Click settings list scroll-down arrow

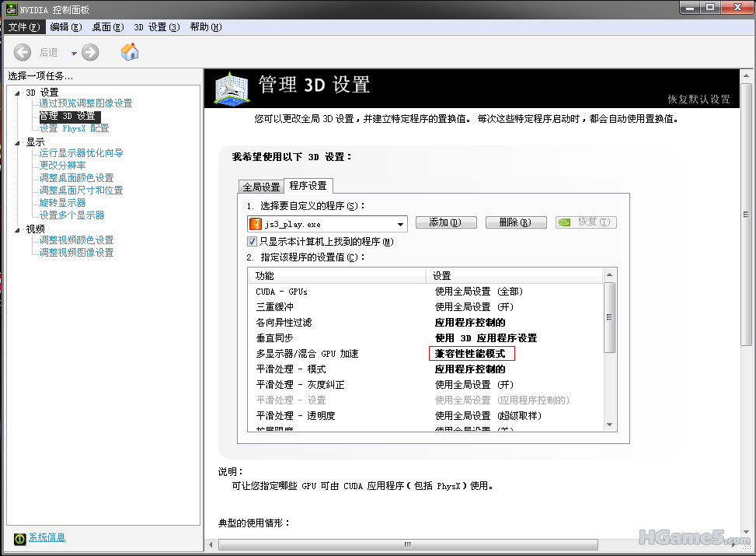tap(609, 425)
